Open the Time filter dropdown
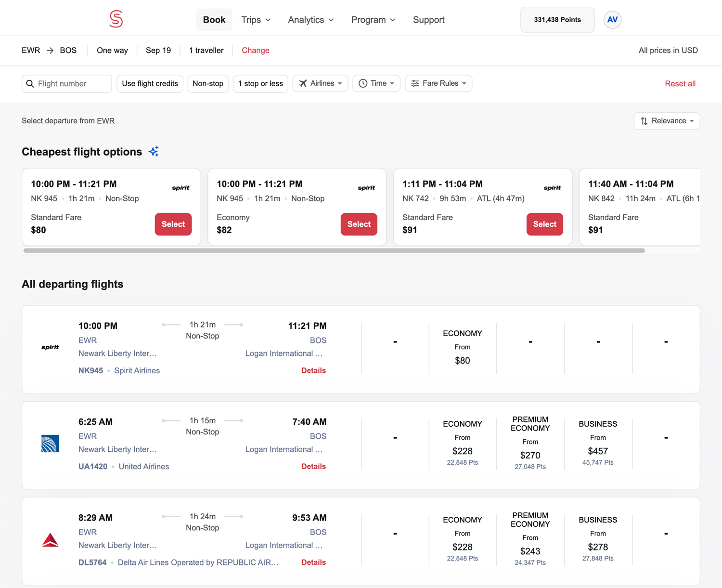 [376, 83]
